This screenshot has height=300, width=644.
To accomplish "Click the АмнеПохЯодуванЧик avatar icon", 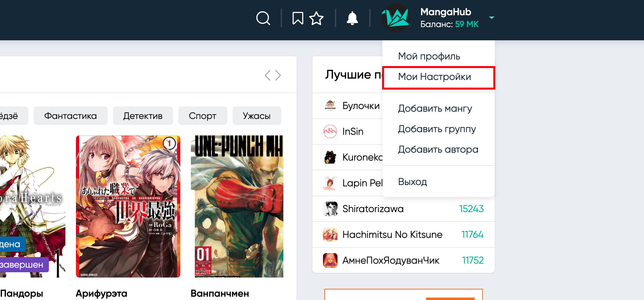I will (x=330, y=260).
